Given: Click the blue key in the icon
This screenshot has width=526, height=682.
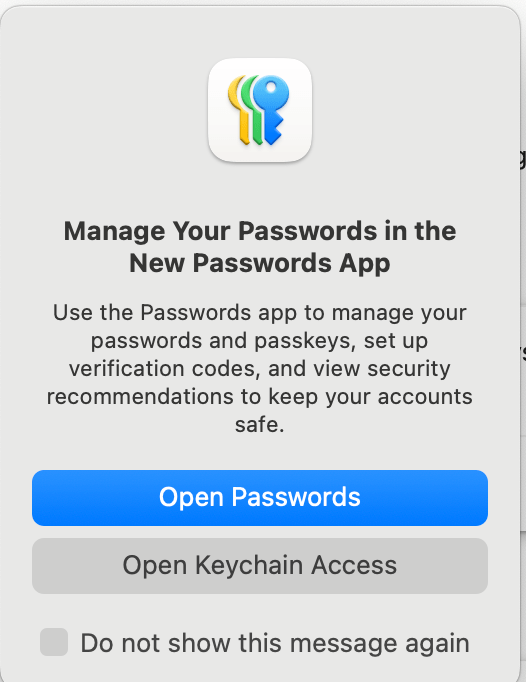Looking at the screenshot, I should pyautogui.click(x=272, y=109).
